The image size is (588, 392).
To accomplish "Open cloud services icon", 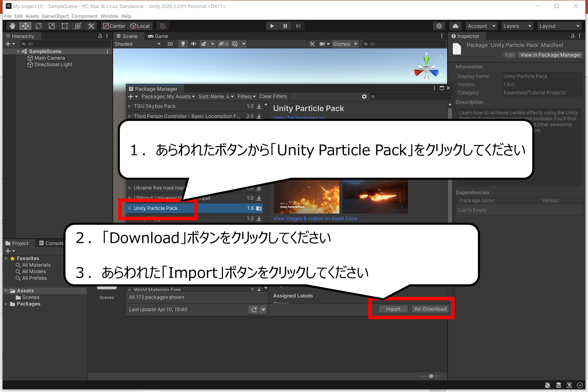I will pos(455,26).
